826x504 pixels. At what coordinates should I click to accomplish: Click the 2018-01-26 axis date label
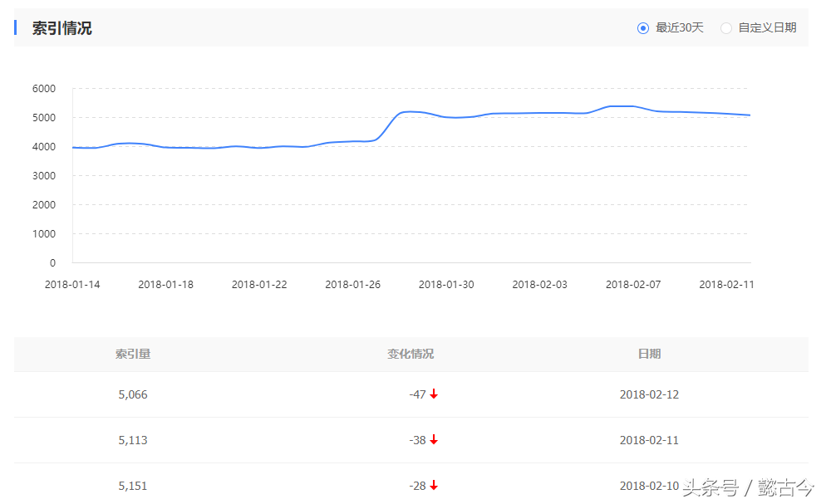[352, 285]
